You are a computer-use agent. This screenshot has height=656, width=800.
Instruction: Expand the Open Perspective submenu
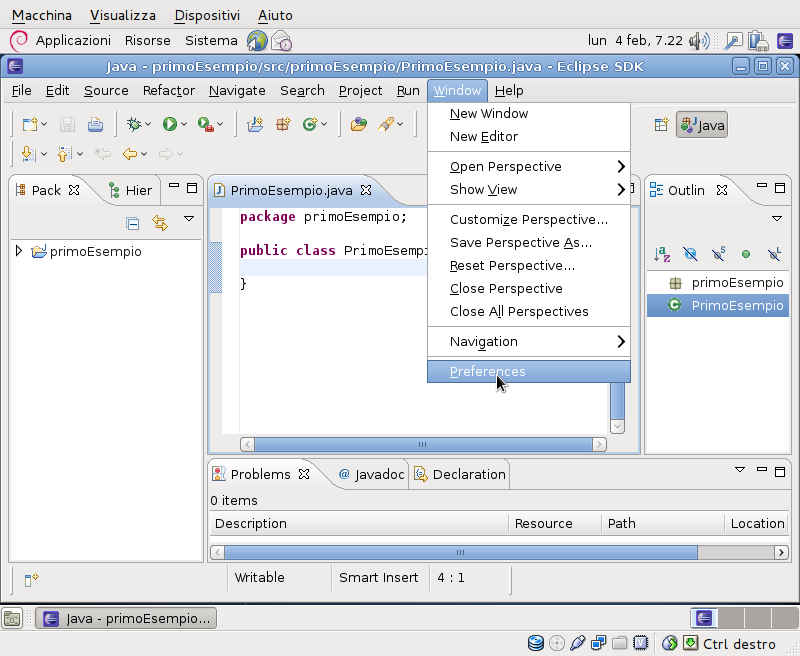tap(529, 167)
